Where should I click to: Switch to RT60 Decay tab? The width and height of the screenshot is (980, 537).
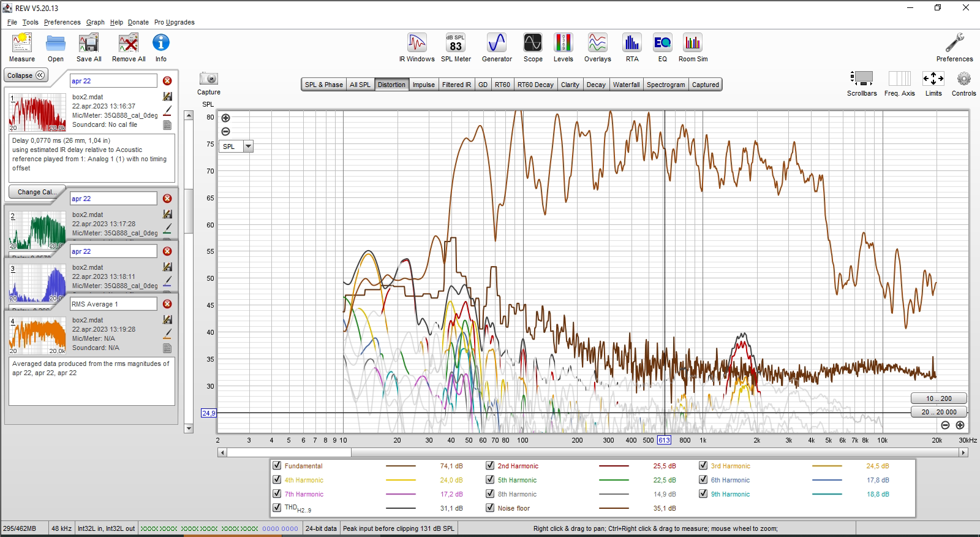pyautogui.click(x=535, y=85)
